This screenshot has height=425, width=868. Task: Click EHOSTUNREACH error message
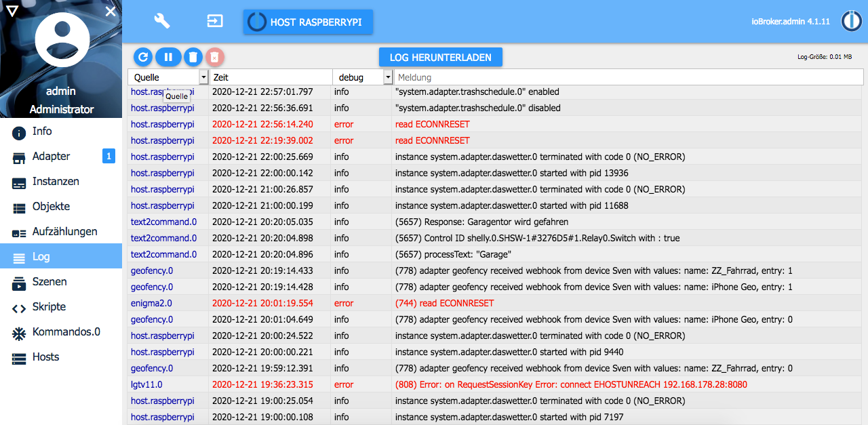coord(571,384)
